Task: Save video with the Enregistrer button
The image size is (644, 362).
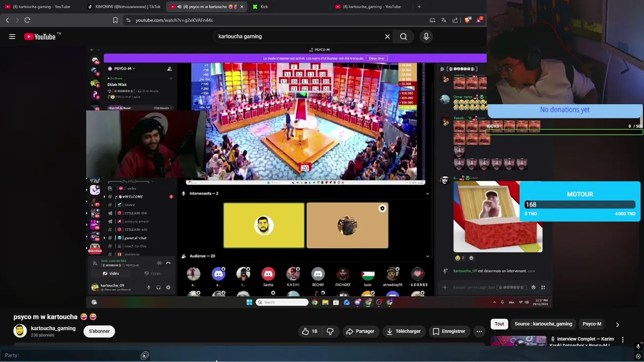Action: (449, 331)
